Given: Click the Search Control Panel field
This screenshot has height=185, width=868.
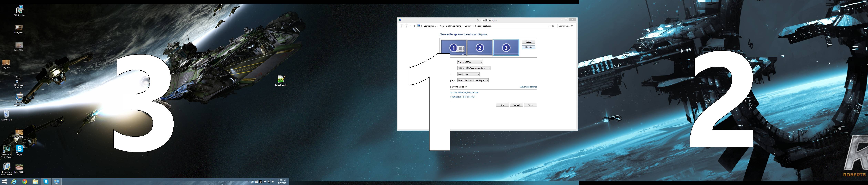Looking at the screenshot, I should [565, 26].
